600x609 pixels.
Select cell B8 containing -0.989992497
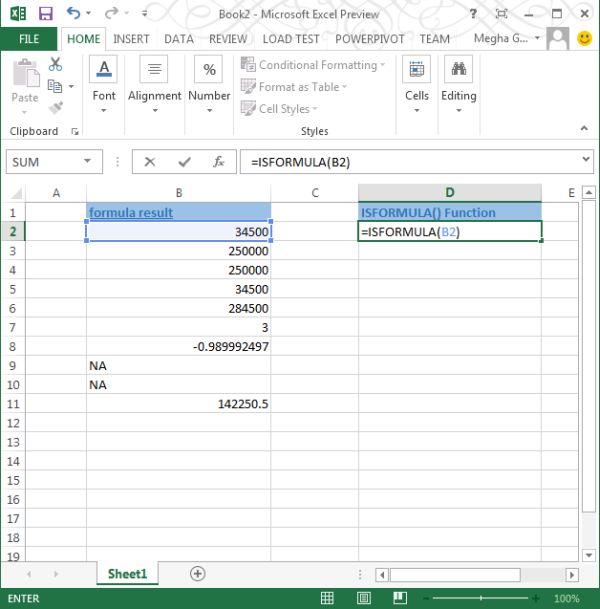tap(178, 346)
